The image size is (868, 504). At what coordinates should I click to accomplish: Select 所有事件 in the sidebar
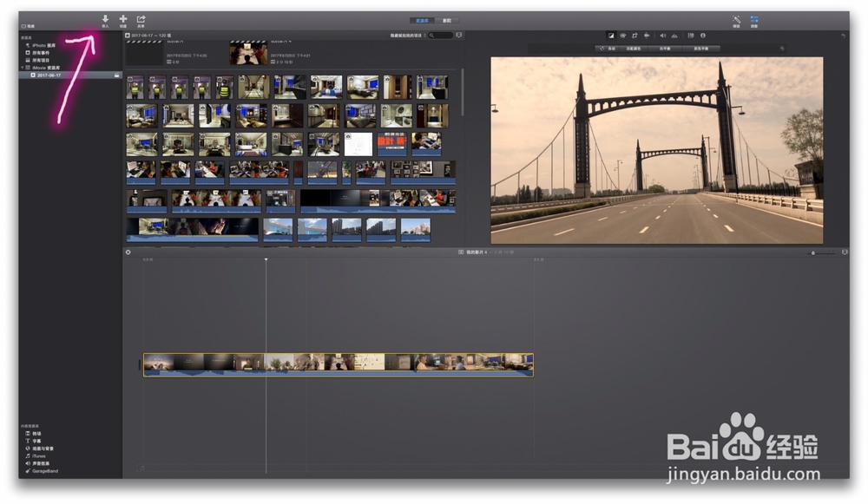click(41, 53)
